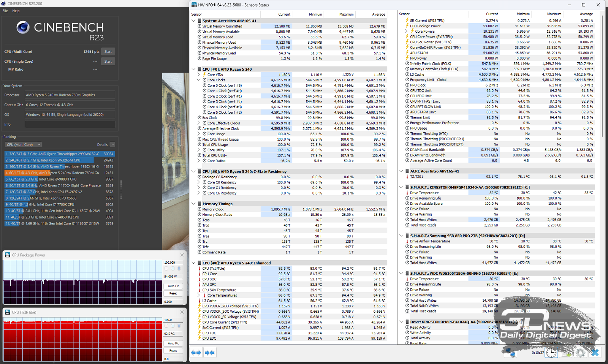Click the expand layout arrows icon in HWiNFO
This screenshot has height=364, width=608.
coord(196,353)
